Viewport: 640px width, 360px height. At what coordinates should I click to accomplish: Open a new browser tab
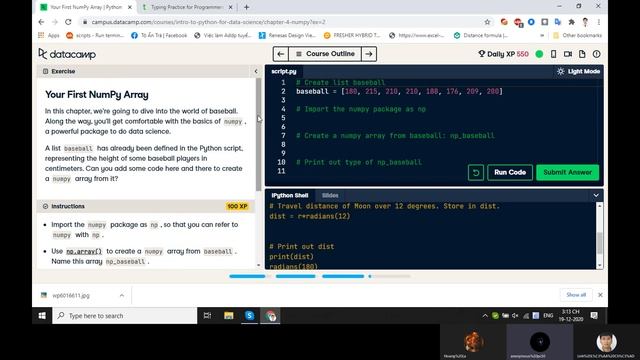[247, 7]
